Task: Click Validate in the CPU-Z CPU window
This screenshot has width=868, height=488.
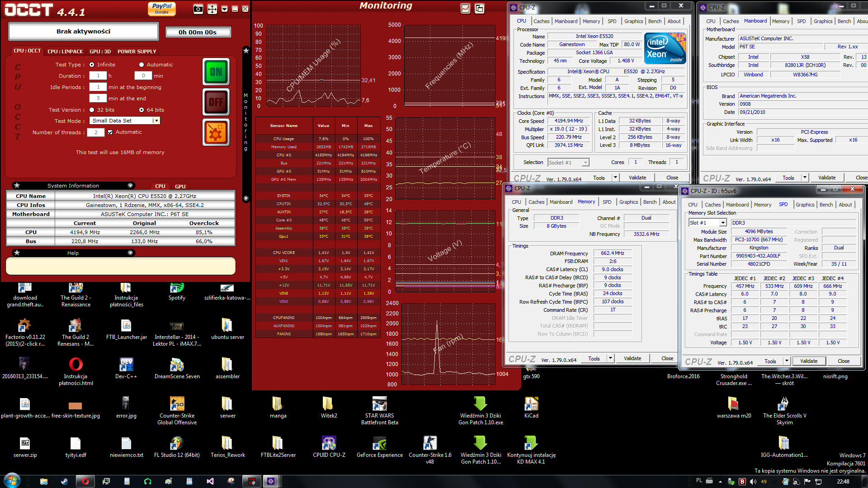Action: (x=637, y=178)
